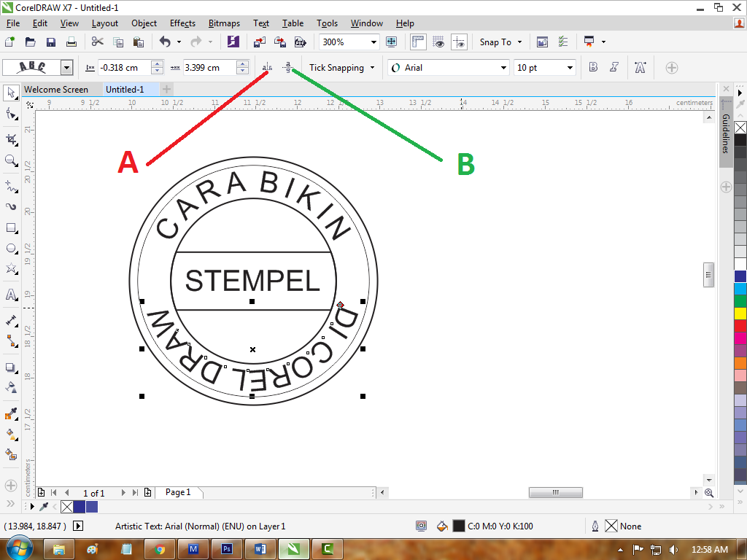Screen dimensions: 747x560
Task: Toggle bold formatting on the property bar
Action: point(592,67)
